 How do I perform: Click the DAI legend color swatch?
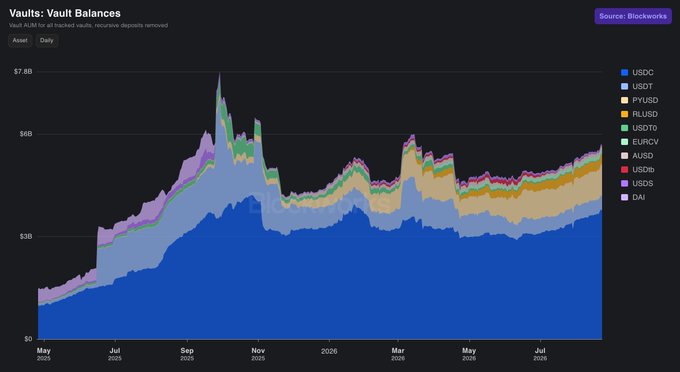624,197
